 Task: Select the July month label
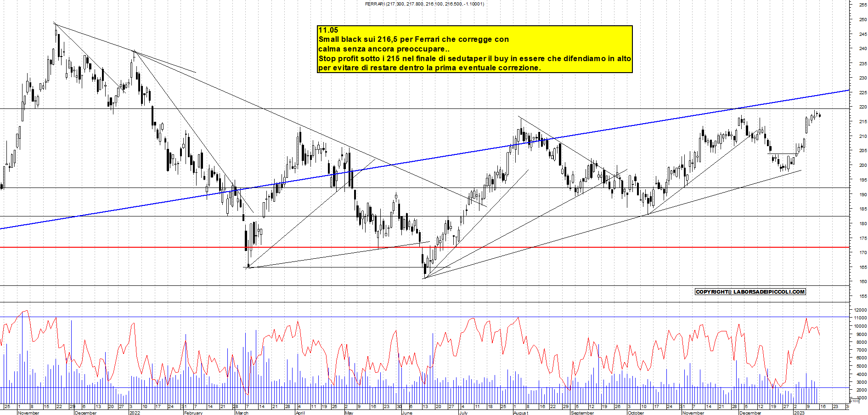coord(463,413)
